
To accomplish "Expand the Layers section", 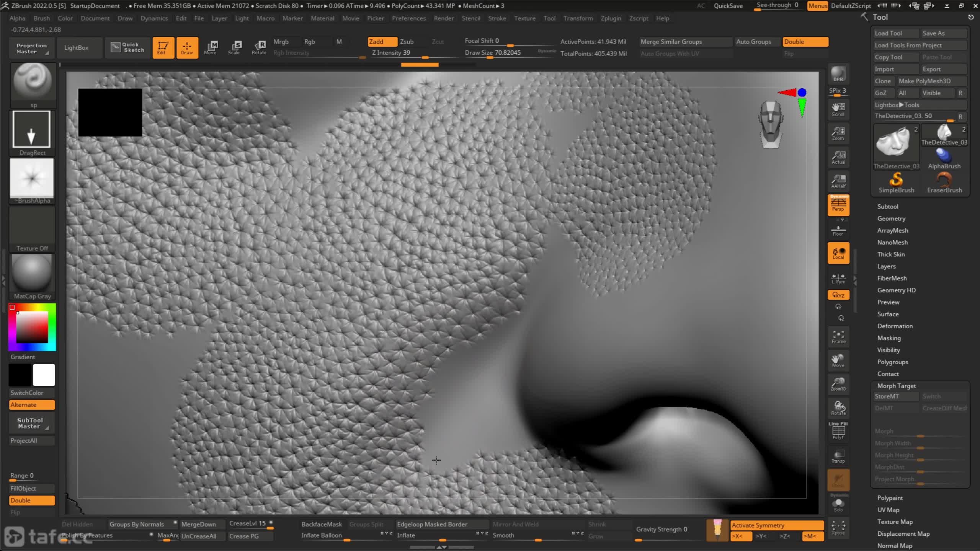I will pyautogui.click(x=886, y=266).
